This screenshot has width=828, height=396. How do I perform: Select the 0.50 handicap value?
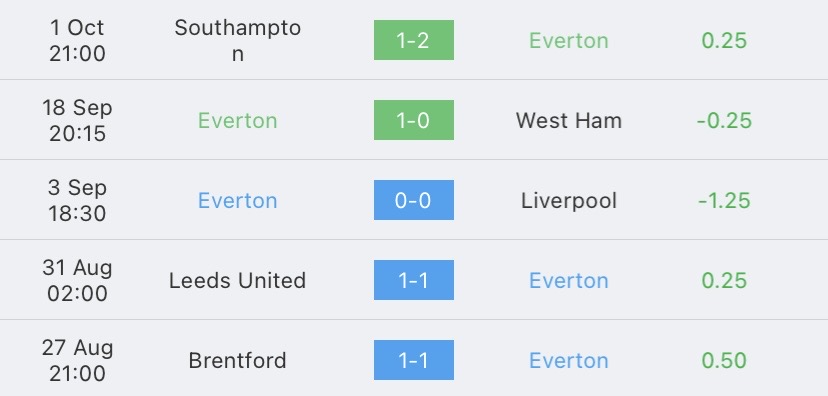724,361
